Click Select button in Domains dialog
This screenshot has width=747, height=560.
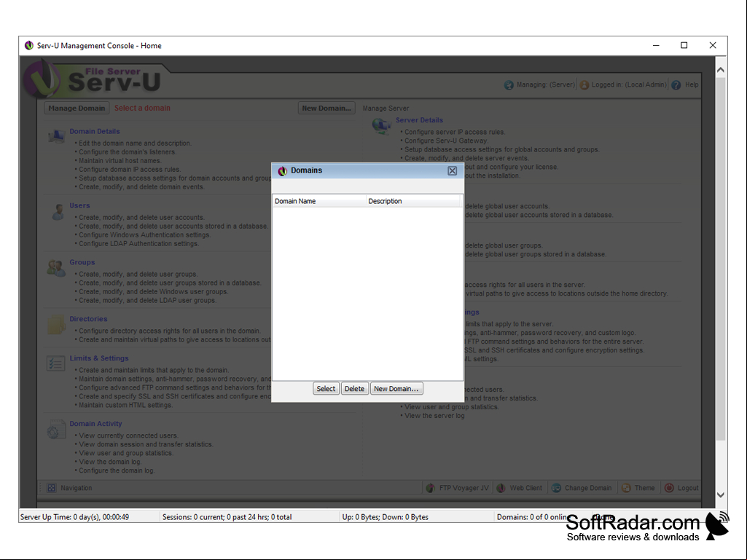pyautogui.click(x=326, y=389)
